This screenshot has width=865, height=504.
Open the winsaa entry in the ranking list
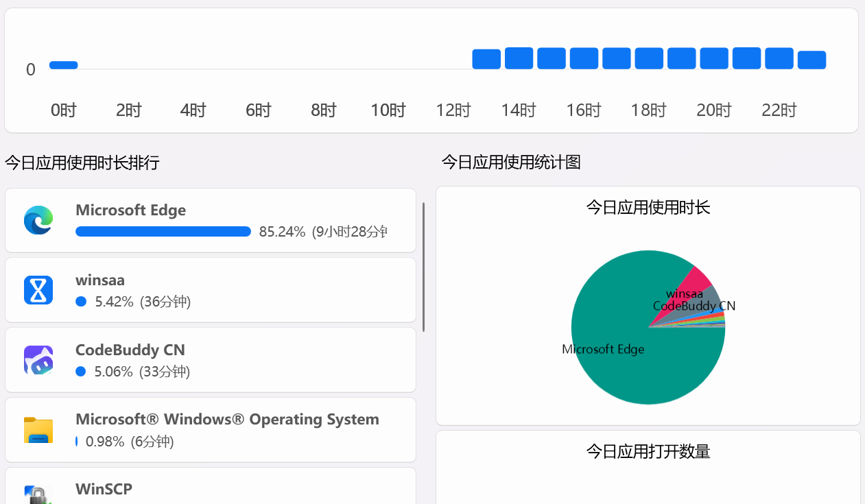[x=211, y=289]
